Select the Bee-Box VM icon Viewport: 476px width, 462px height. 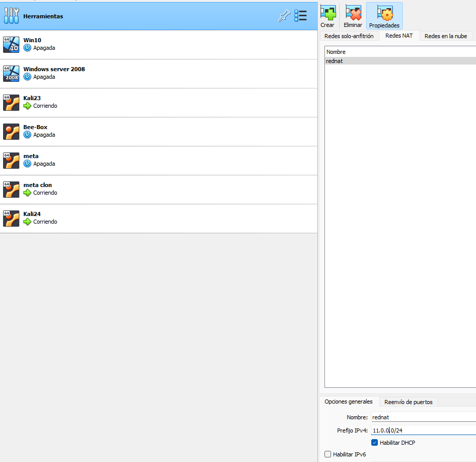pyautogui.click(x=11, y=132)
